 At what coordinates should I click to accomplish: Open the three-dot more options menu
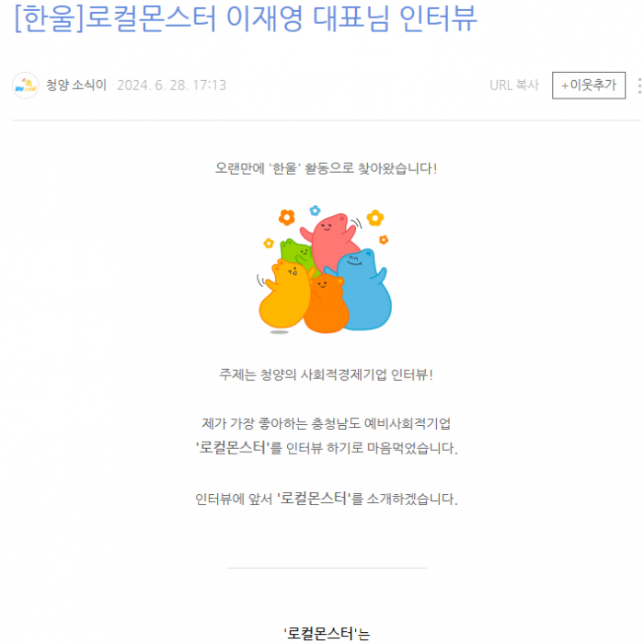point(639,86)
